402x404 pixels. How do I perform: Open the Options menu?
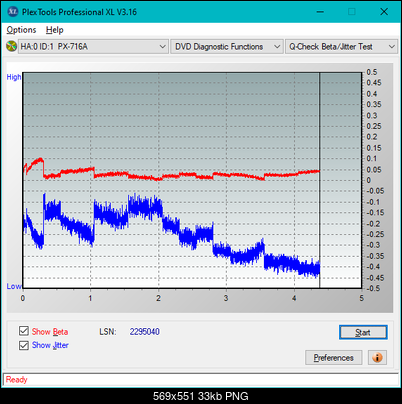21,30
